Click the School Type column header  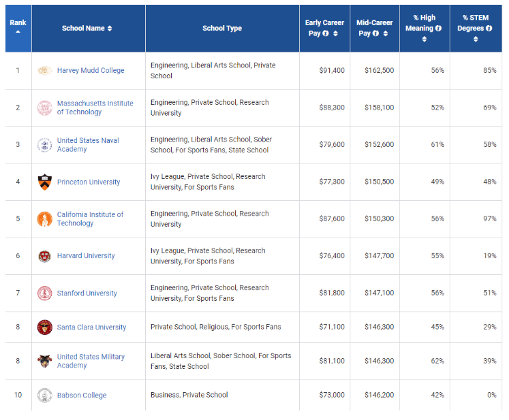pyautogui.click(x=222, y=29)
